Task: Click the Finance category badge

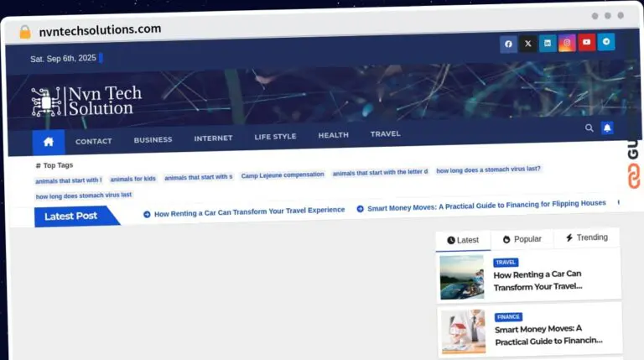Action: (x=508, y=317)
